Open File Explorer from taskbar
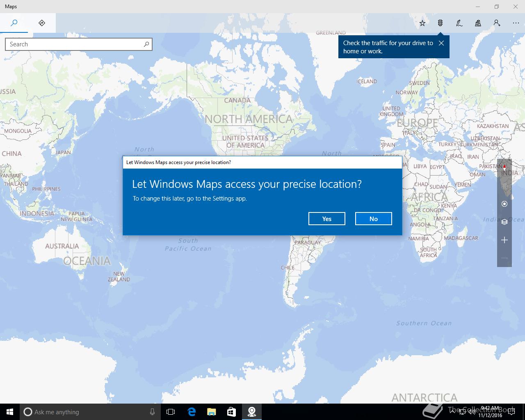 pos(211,412)
